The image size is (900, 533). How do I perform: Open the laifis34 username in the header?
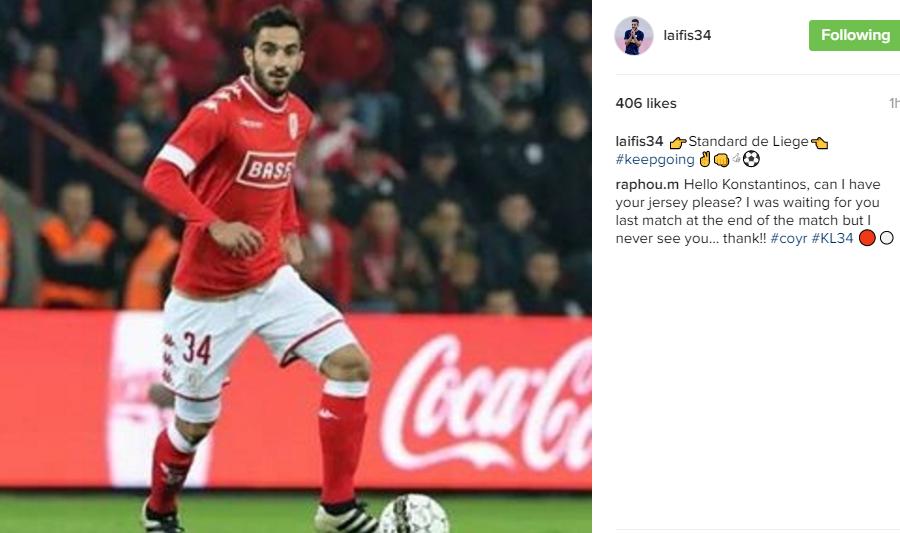tap(687, 36)
